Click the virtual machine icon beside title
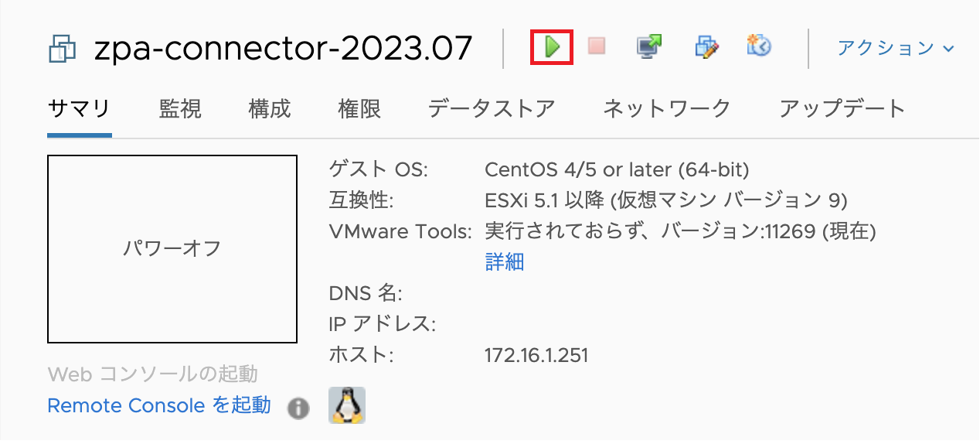 click(x=62, y=50)
